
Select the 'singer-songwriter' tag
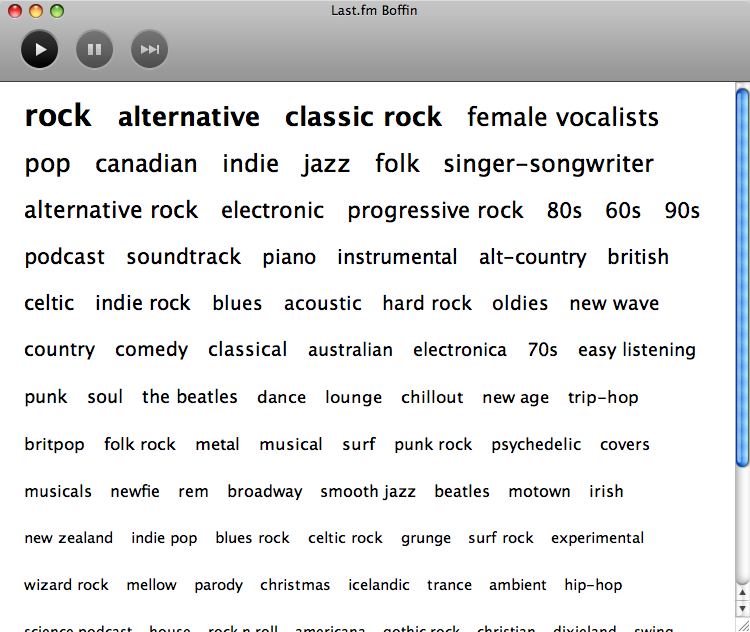(x=548, y=164)
